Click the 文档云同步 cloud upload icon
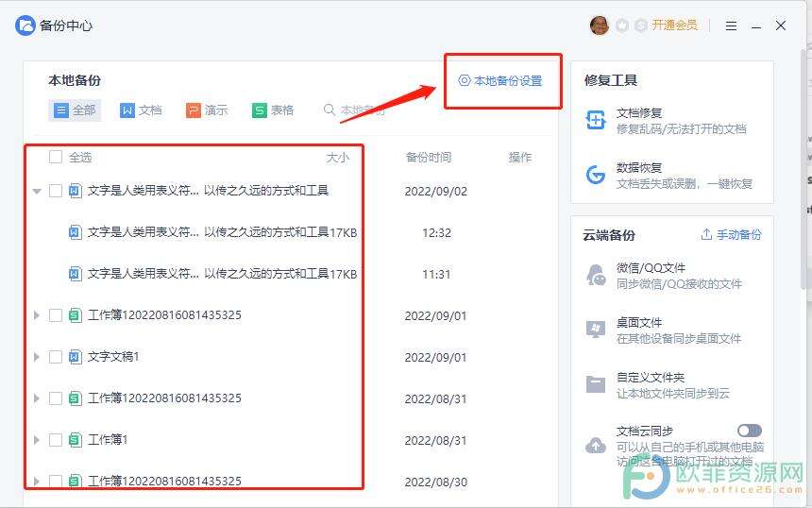 [596, 445]
